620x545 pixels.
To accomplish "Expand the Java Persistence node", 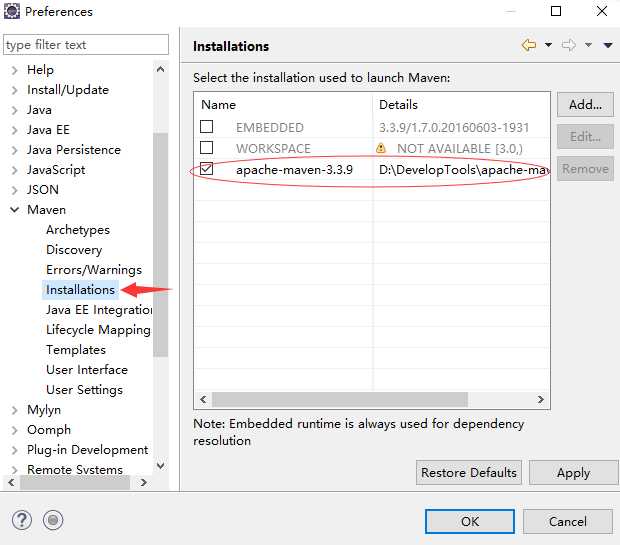I will tap(14, 150).
